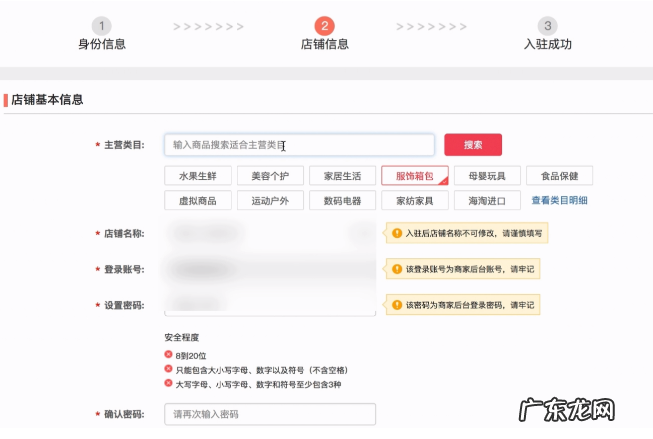Click the red X beside 只能包含大小写字母 rule
The width and height of the screenshot is (653, 439).
coord(168,369)
